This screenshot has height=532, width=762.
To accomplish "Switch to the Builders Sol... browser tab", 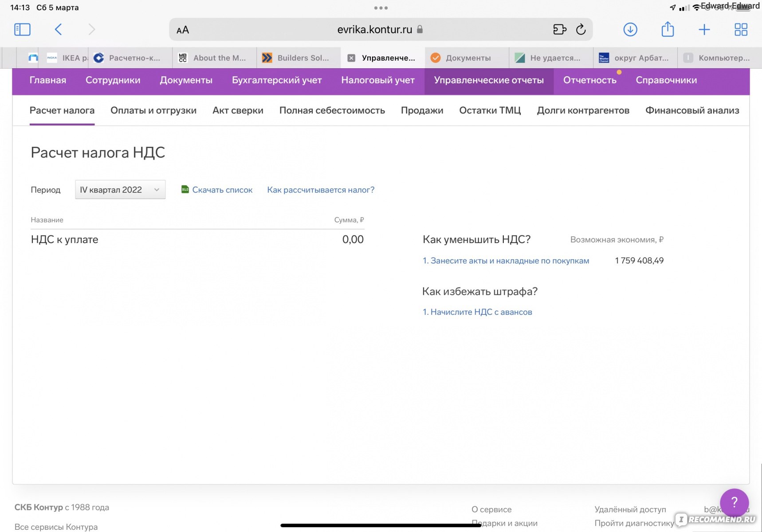I will coord(299,58).
